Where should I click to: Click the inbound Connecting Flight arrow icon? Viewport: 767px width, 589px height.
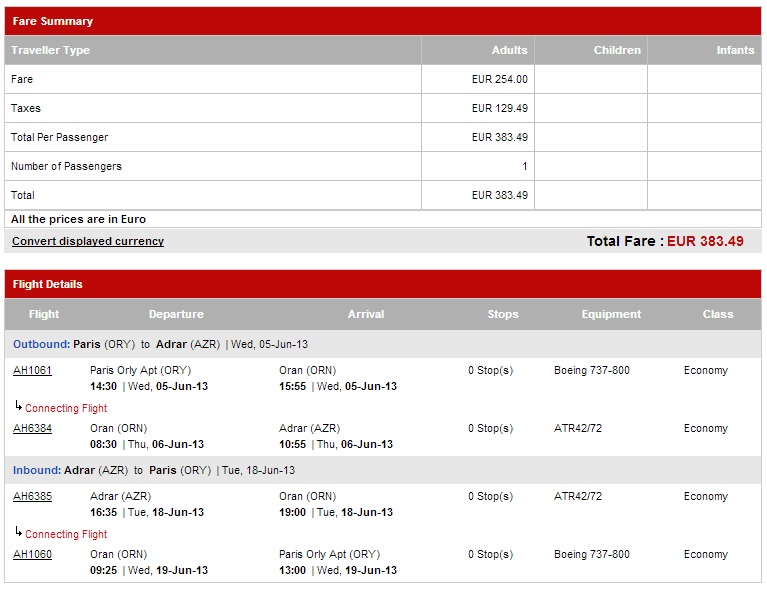[x=19, y=532]
